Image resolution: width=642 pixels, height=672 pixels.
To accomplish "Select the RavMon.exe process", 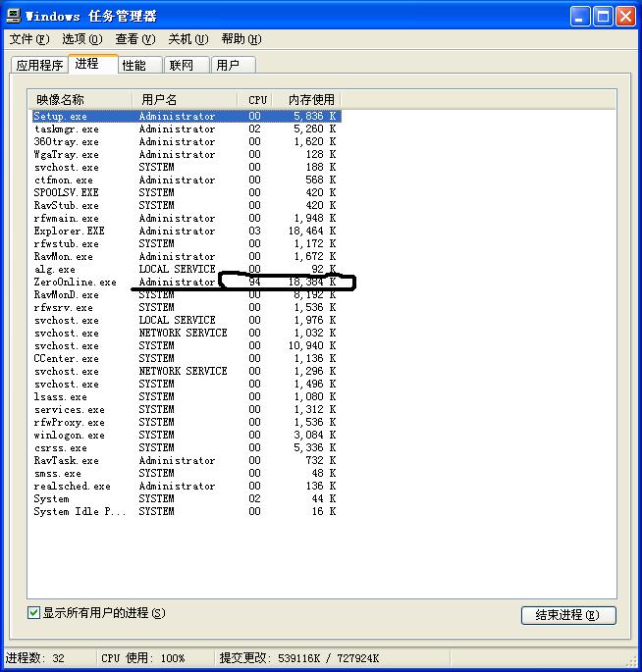I will click(187, 256).
